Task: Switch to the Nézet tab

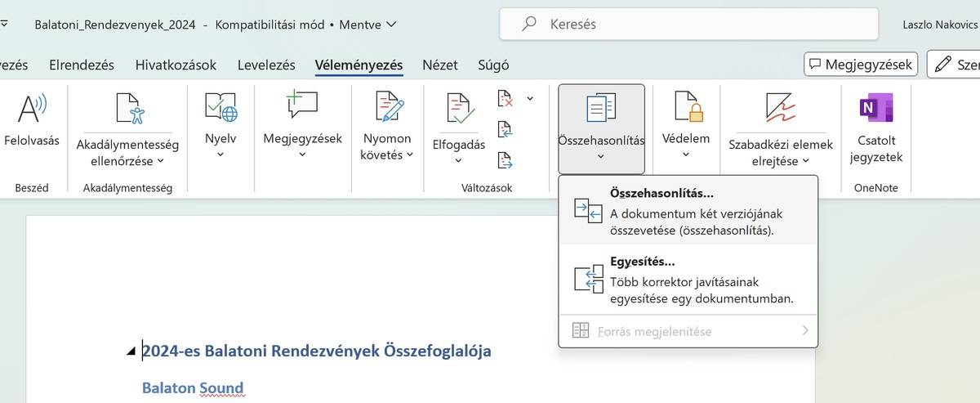Action: pyautogui.click(x=440, y=65)
